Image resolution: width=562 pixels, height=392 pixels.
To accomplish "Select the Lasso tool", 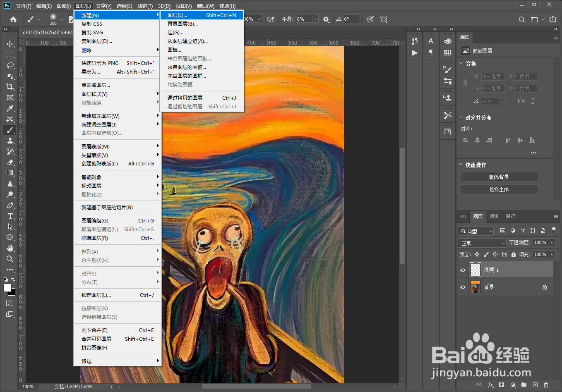I will pos(10,65).
